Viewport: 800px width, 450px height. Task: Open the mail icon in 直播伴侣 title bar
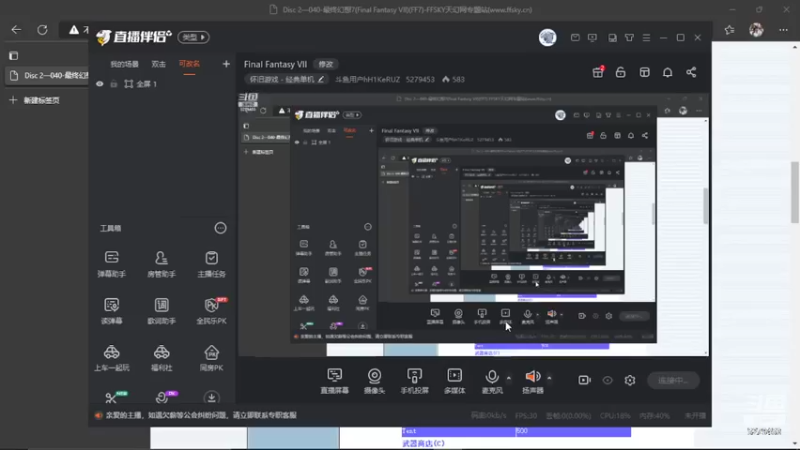(575, 38)
